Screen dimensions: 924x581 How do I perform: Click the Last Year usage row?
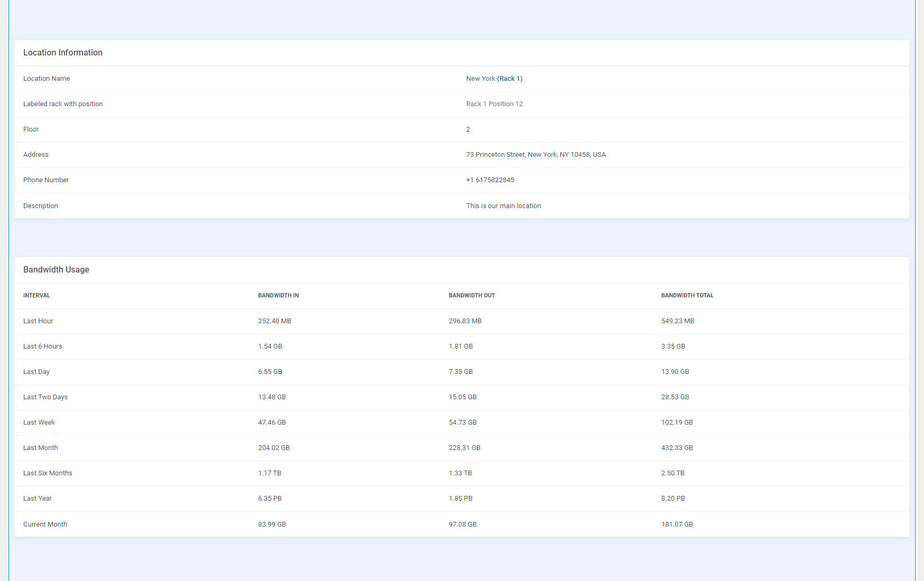(37, 498)
